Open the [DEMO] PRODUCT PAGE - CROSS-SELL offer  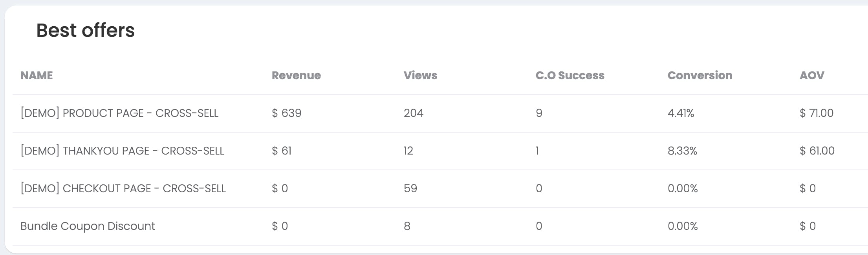pos(119,113)
